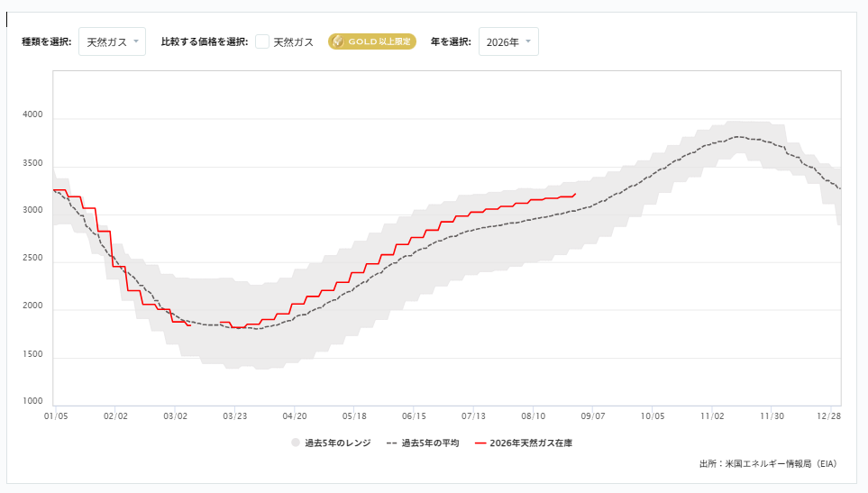868x493 pixels.
Task: Click the 4000 y-axis label
Action: [32, 114]
